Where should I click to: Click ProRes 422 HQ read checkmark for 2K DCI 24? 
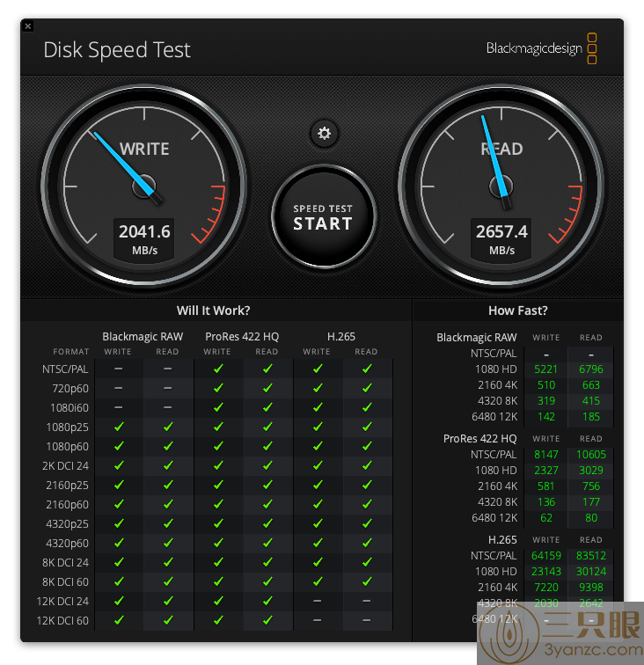[267, 465]
